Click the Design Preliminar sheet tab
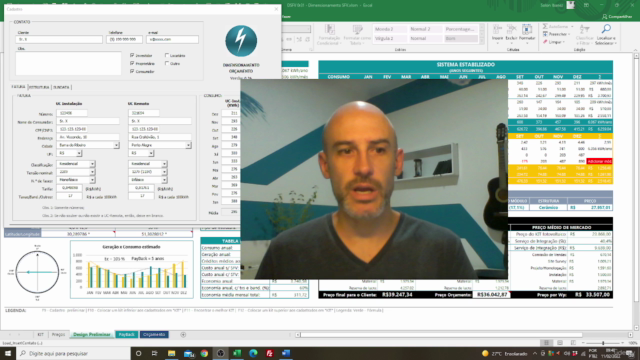This screenshot has height=360, width=640. [92, 335]
